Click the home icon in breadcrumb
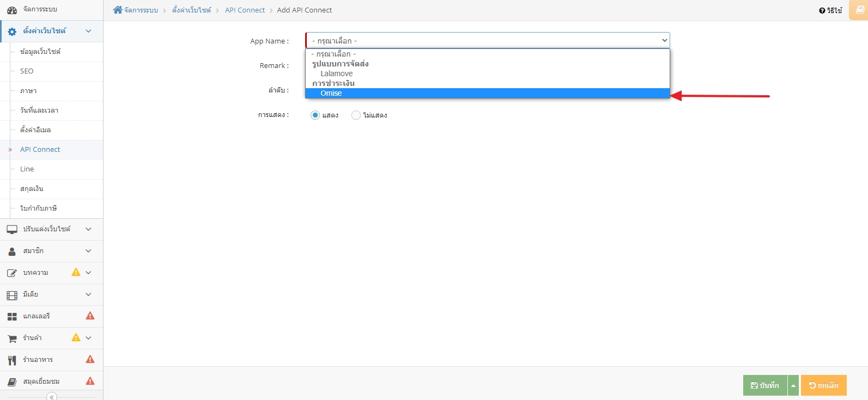 click(x=118, y=10)
